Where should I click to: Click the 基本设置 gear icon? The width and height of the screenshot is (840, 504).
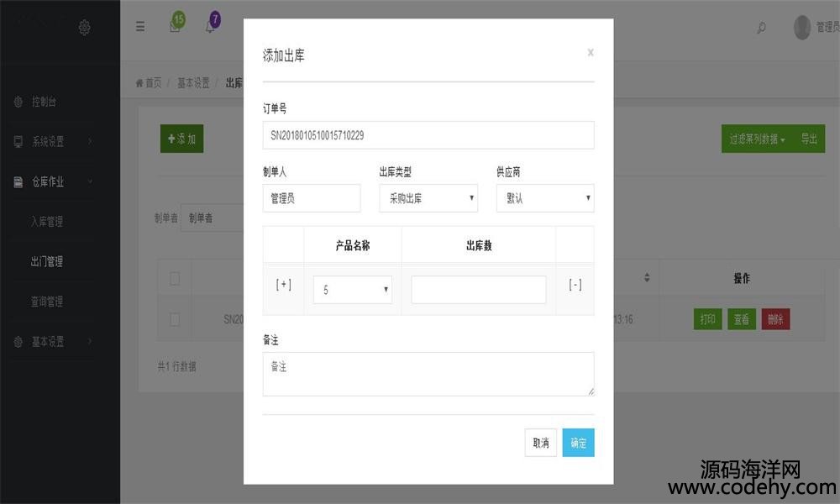point(18,341)
